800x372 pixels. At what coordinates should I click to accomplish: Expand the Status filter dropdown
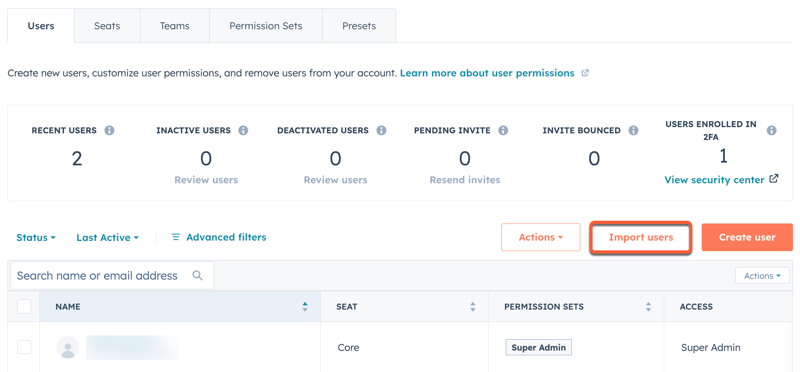36,238
